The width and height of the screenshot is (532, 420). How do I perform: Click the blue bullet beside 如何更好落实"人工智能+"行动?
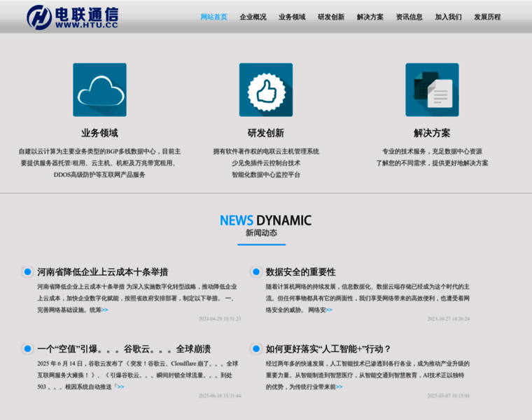coord(256,348)
